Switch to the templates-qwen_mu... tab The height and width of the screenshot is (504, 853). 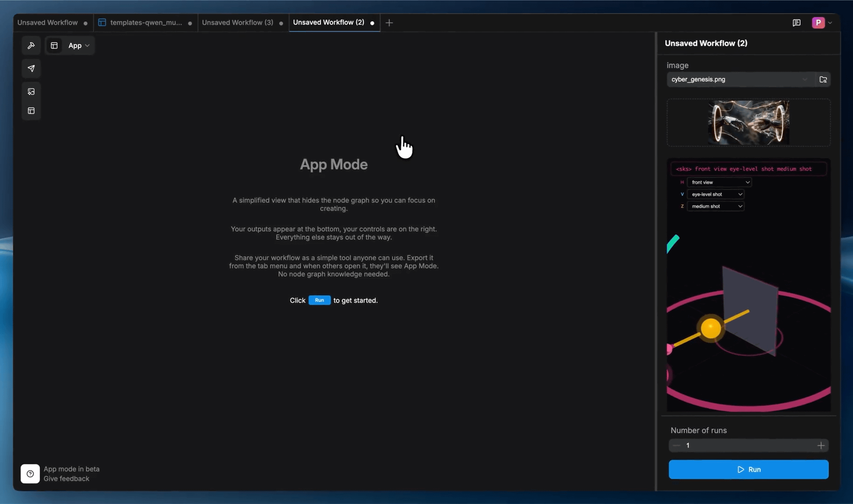click(145, 22)
